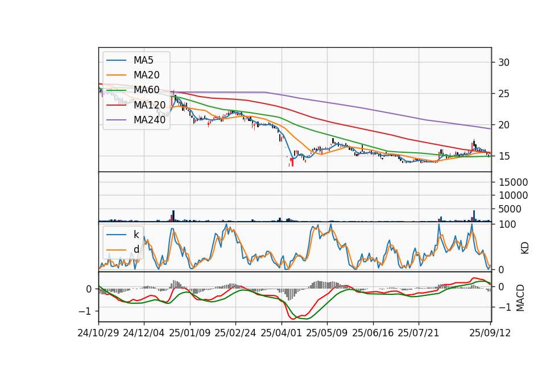Click the orange MA20 legend line sample
The height and width of the screenshot is (392, 546).
(116, 75)
